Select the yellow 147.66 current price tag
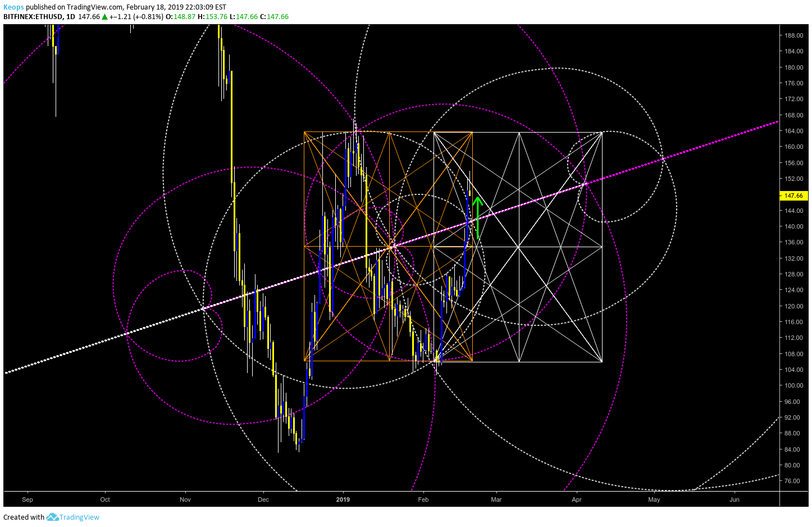 (x=794, y=196)
